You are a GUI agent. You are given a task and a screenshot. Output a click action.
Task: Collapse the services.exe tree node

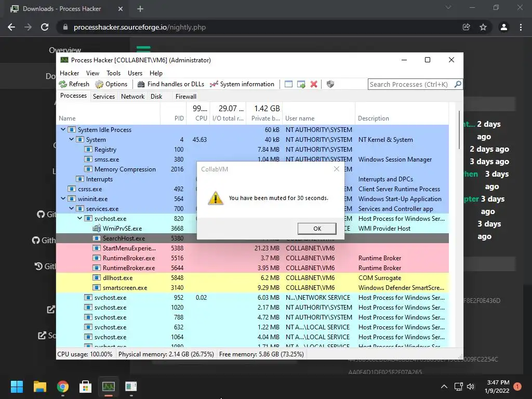click(x=71, y=208)
